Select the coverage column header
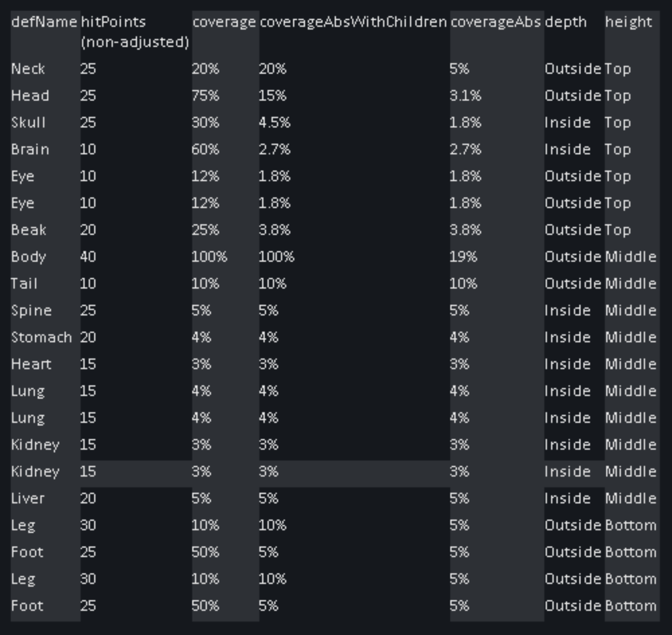672x635 pixels. (x=224, y=22)
